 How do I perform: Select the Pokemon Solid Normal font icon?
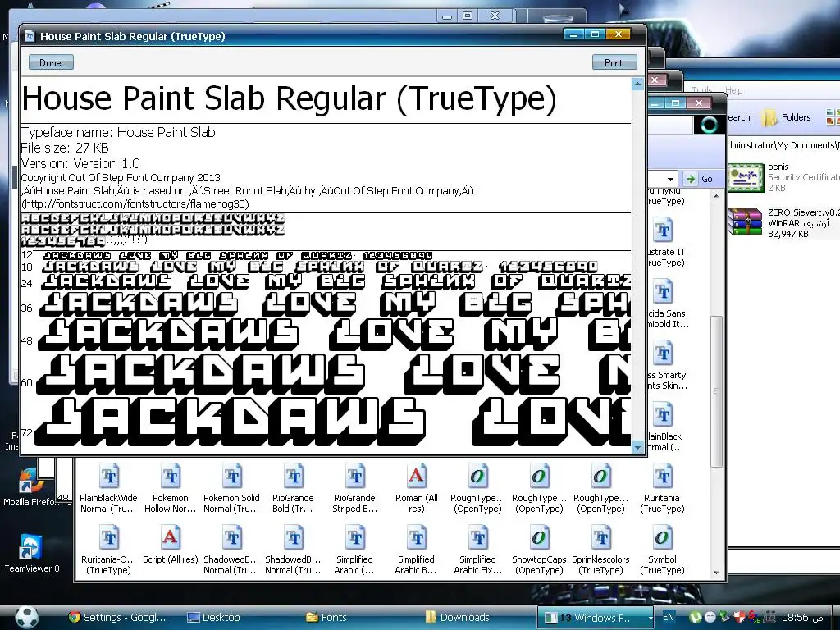point(232,477)
